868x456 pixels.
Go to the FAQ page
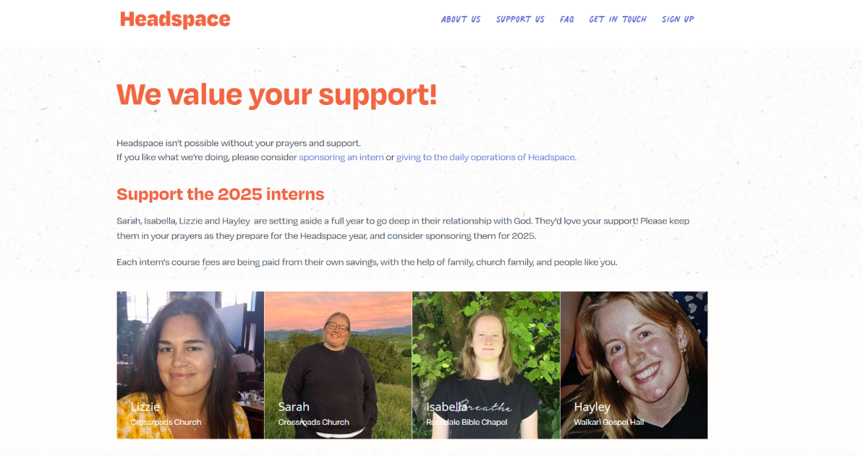click(567, 20)
